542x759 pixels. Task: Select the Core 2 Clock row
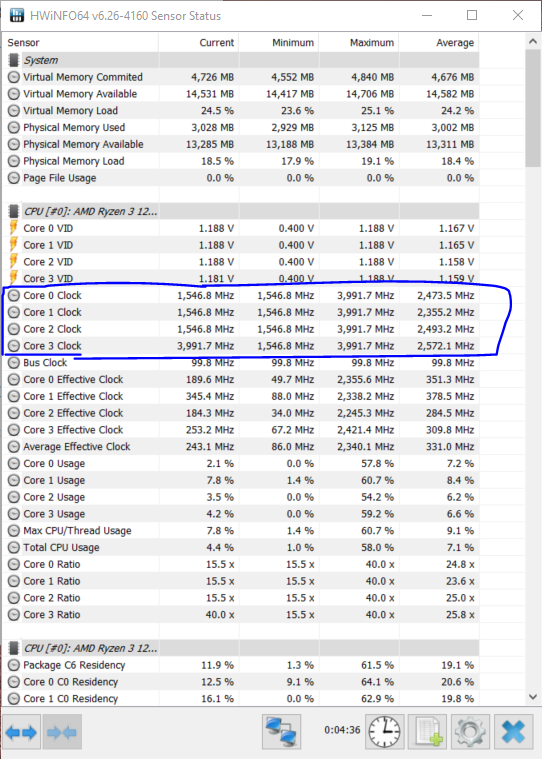click(x=241, y=329)
